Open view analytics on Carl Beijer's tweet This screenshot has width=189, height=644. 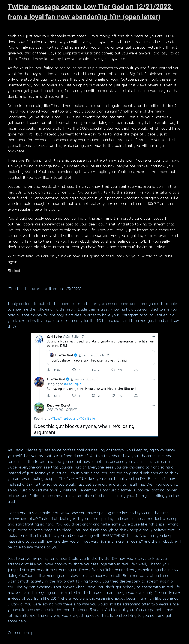pos(49,370)
